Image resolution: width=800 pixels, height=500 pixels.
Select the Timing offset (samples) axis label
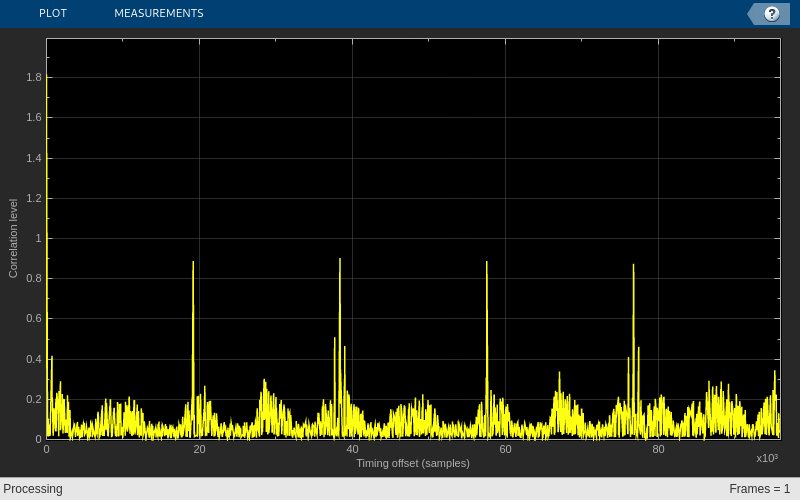pos(413,463)
